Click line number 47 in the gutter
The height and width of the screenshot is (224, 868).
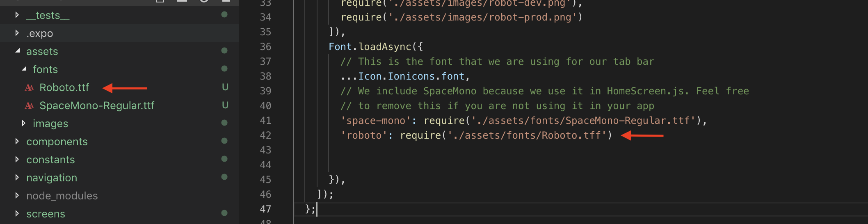[265, 209]
